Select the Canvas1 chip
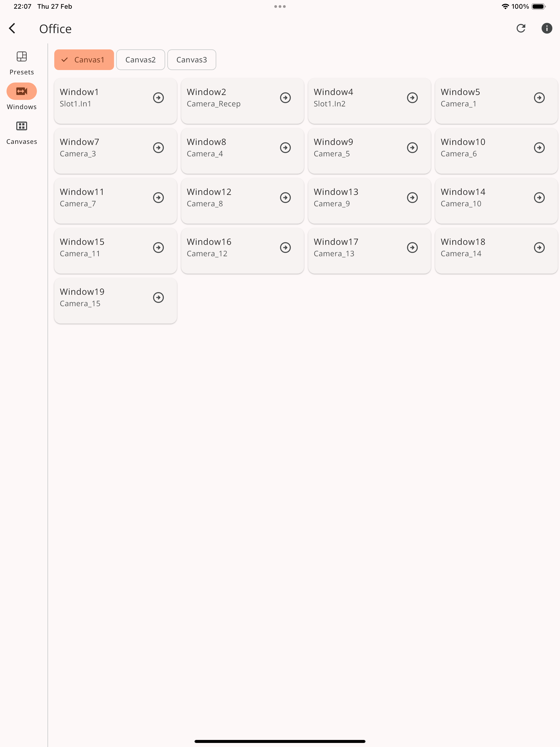This screenshot has height=747, width=560. pyautogui.click(x=84, y=60)
